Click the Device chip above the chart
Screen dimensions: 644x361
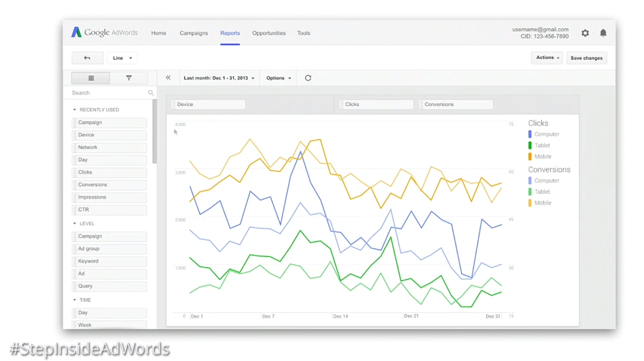click(x=208, y=105)
